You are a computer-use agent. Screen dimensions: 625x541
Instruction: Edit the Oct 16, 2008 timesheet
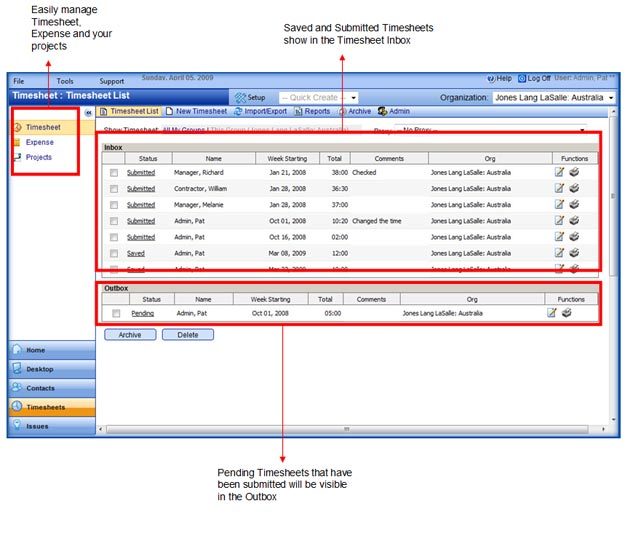pyautogui.click(x=559, y=236)
